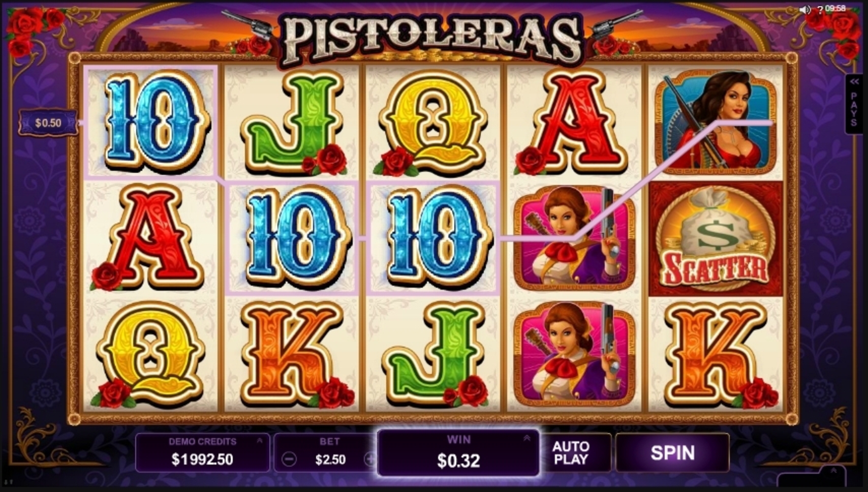Open the Pays side tab
The height and width of the screenshot is (492, 868).
[854, 104]
